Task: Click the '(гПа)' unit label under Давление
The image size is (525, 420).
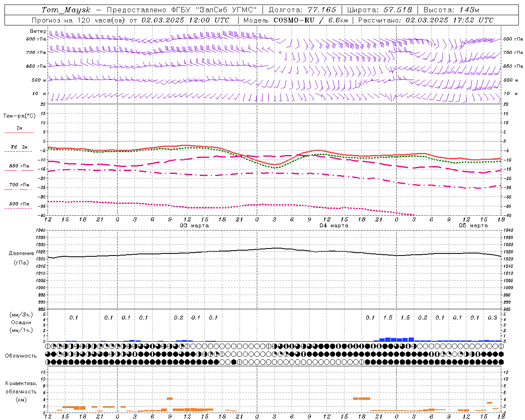Action: (21, 263)
